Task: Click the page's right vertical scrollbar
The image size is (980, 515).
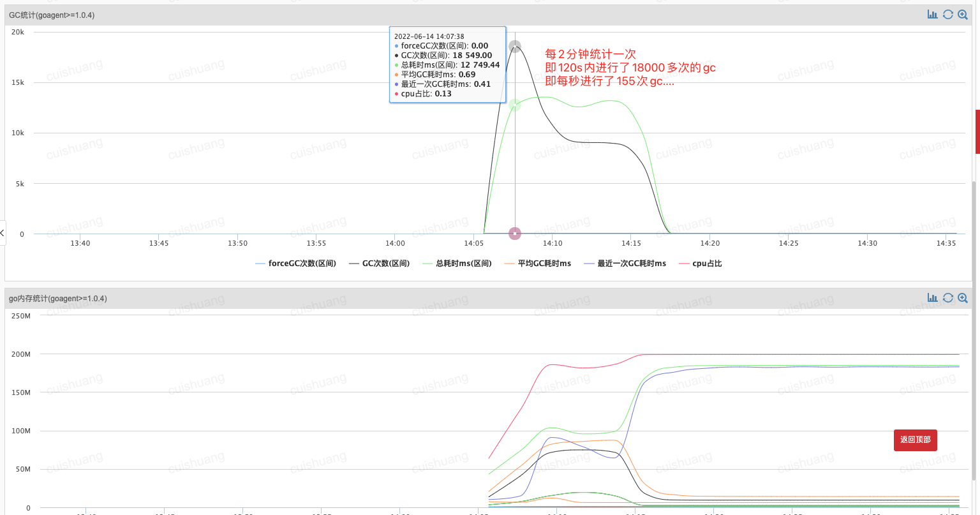Action: [974, 319]
